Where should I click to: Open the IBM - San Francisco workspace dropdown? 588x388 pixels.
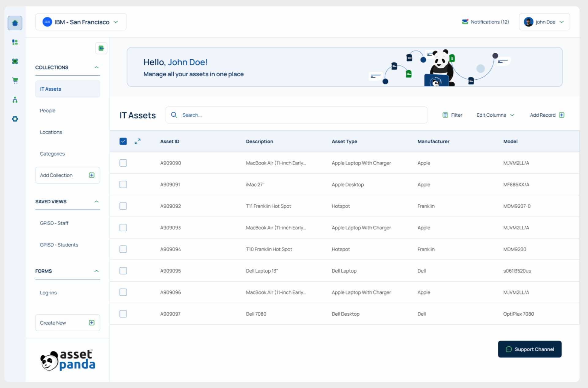pyautogui.click(x=81, y=22)
